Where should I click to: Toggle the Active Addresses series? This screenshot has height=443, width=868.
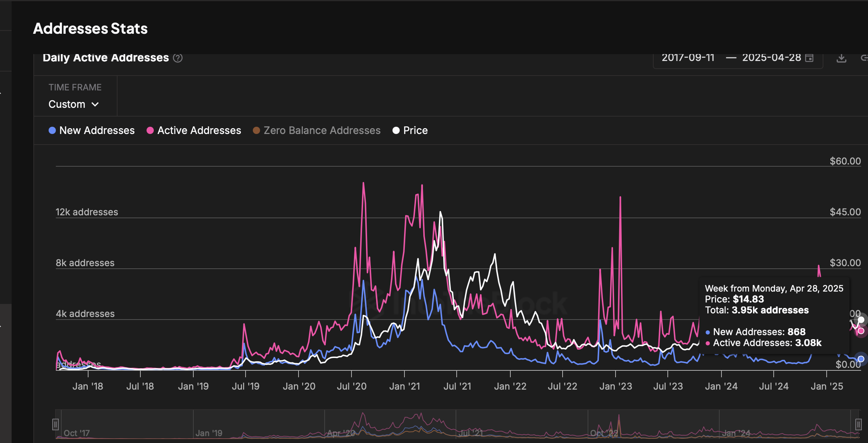click(x=194, y=130)
